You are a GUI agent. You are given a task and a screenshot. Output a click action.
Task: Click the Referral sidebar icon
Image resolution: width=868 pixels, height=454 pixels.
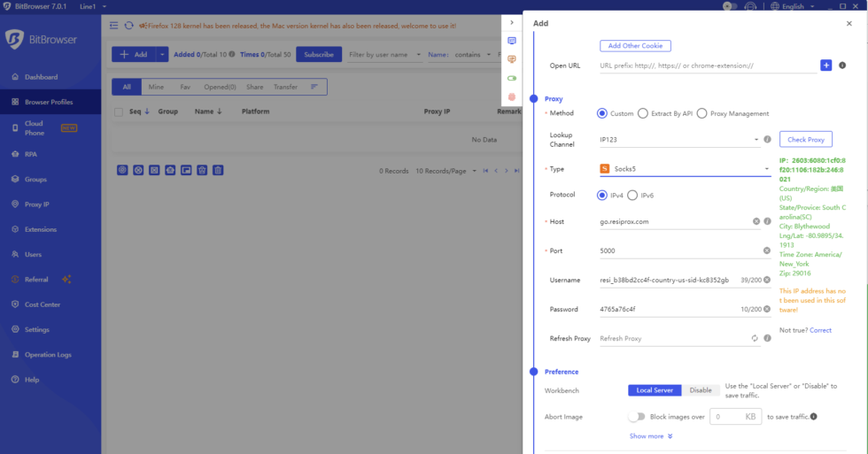[x=15, y=280]
